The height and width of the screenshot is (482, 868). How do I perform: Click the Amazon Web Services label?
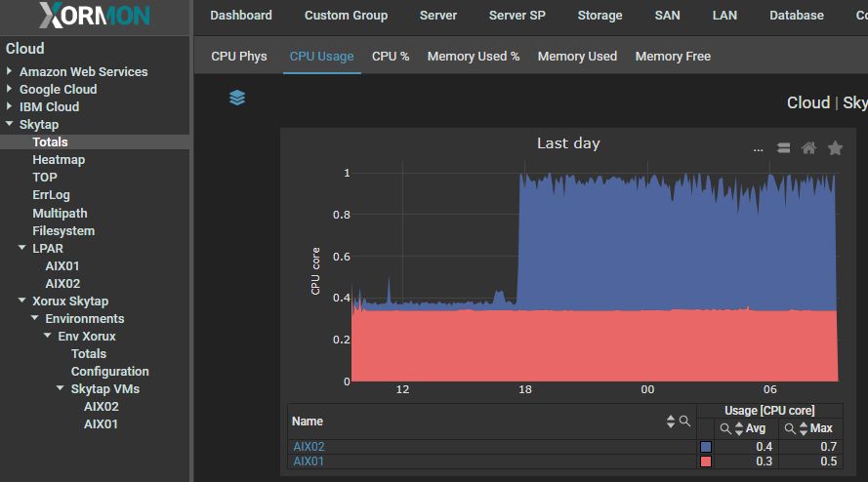[x=84, y=72]
